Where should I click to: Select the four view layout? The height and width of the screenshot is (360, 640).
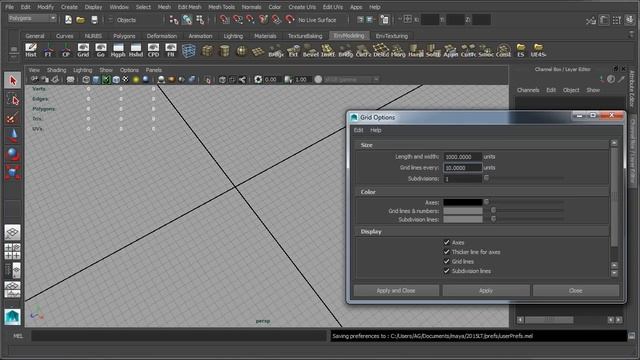12,251
